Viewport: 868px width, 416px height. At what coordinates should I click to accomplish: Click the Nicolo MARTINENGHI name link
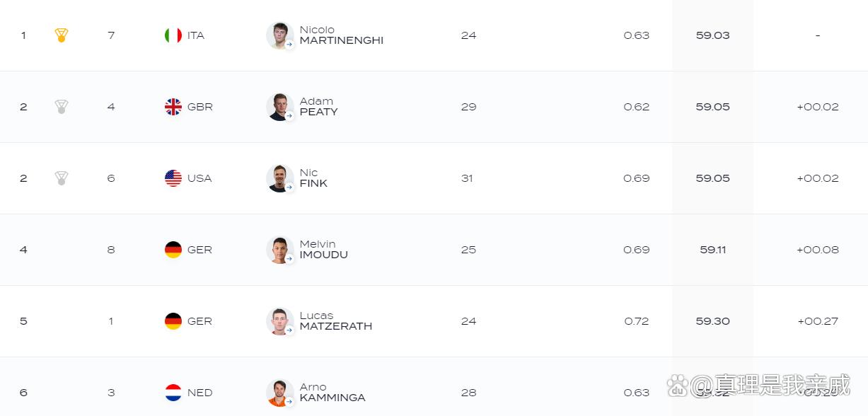coord(342,35)
